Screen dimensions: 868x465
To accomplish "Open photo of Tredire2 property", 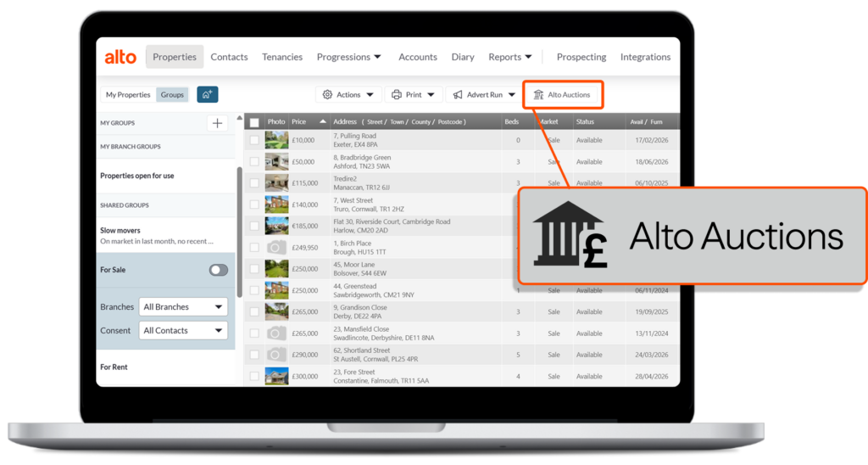I will click(276, 183).
